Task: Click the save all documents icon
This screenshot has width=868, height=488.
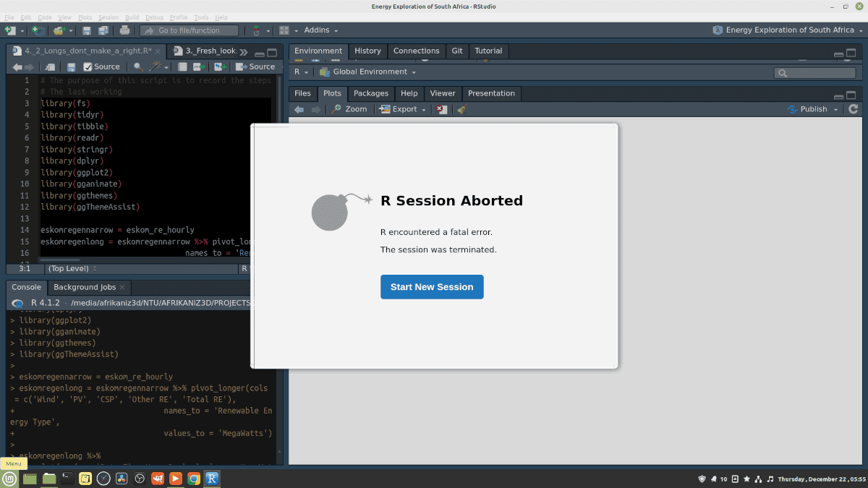Action: 103,30
